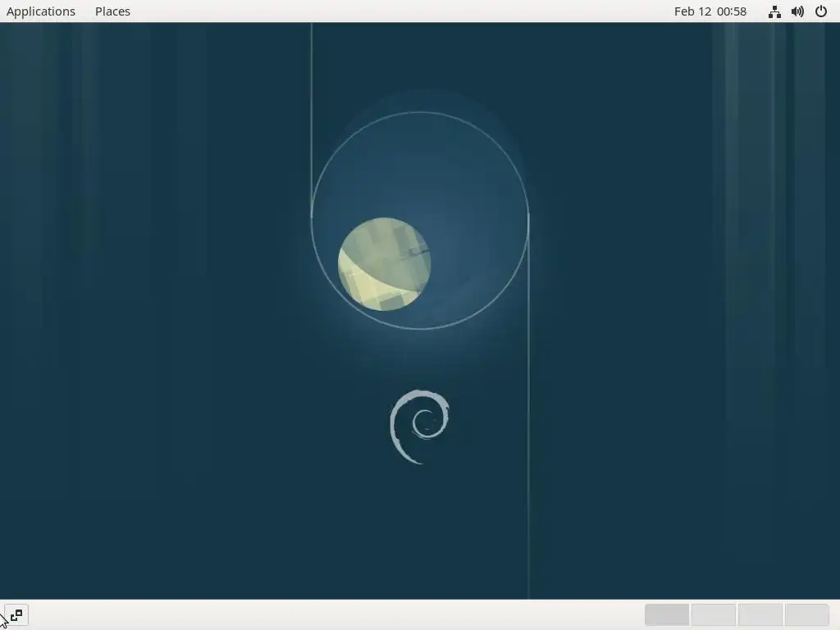Click the window list icon in bottom panel

16,615
